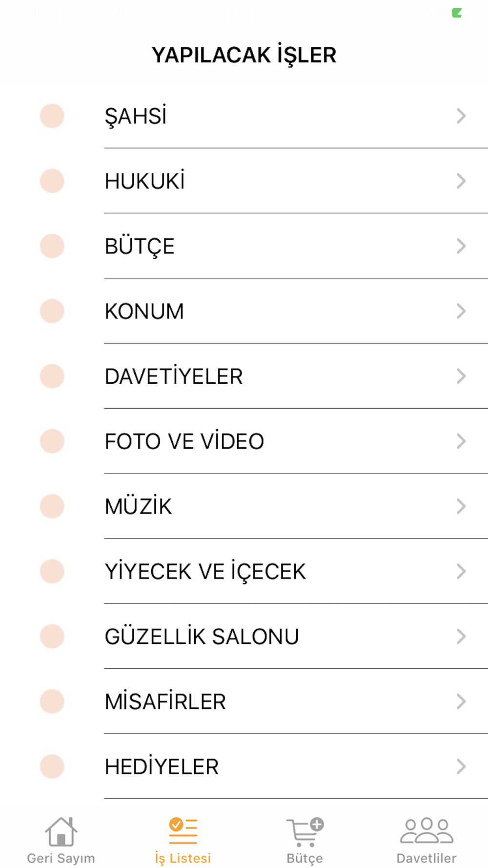Toggle the circle next to BÜTÇE
This screenshot has height=868, width=488.
52,246
